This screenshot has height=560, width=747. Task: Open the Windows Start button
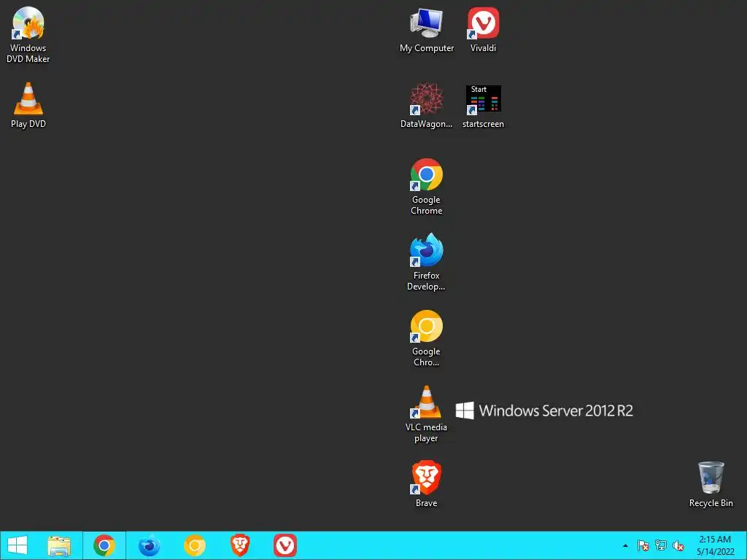(18, 545)
